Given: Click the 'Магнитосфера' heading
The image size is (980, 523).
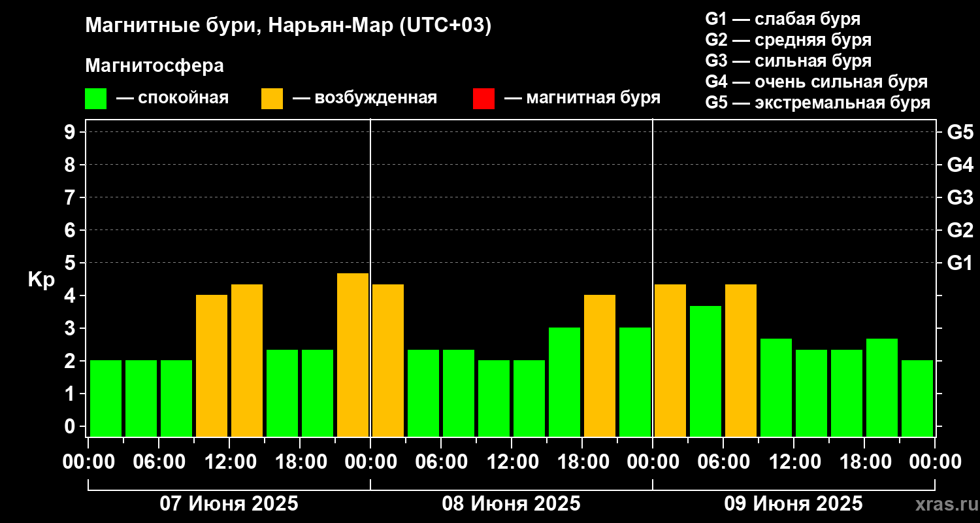Looking at the screenshot, I should tap(155, 66).
